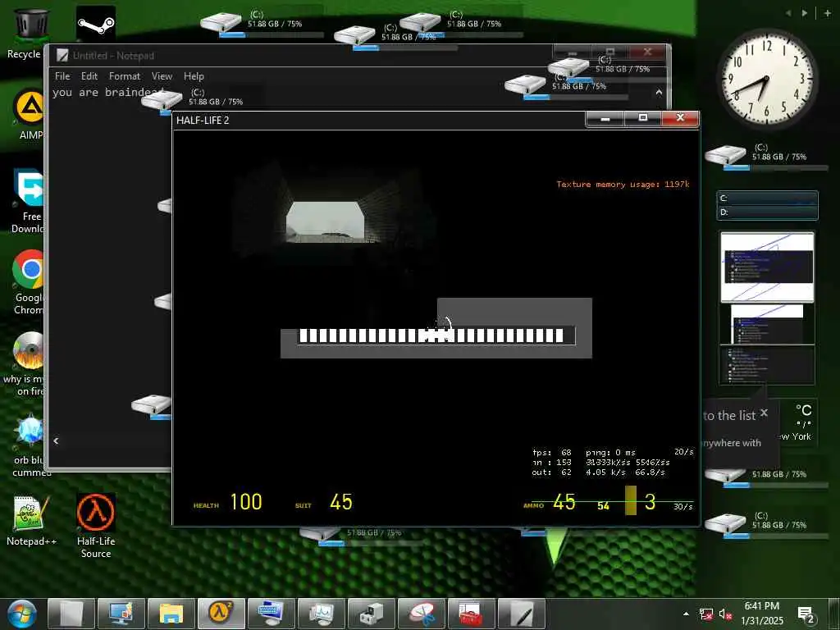This screenshot has width=840, height=630.
Task: Click the taskbar clock showing 6:41 PM
Action: click(x=762, y=614)
